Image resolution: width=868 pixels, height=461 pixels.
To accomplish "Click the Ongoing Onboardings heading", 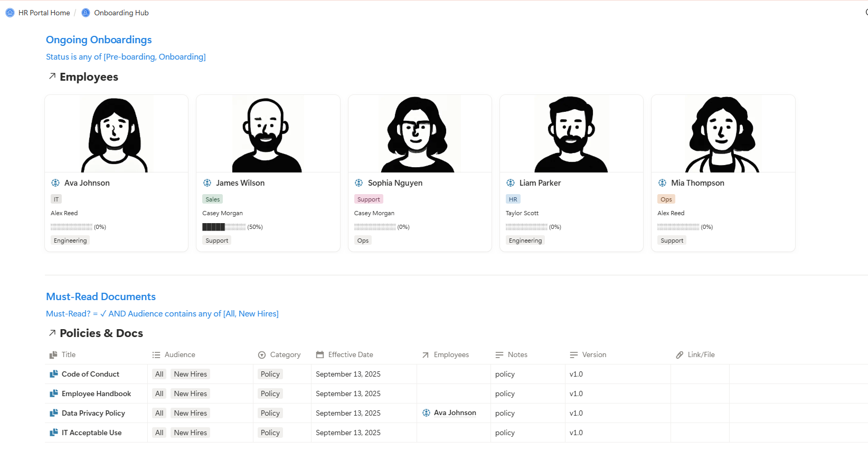I will pos(99,40).
